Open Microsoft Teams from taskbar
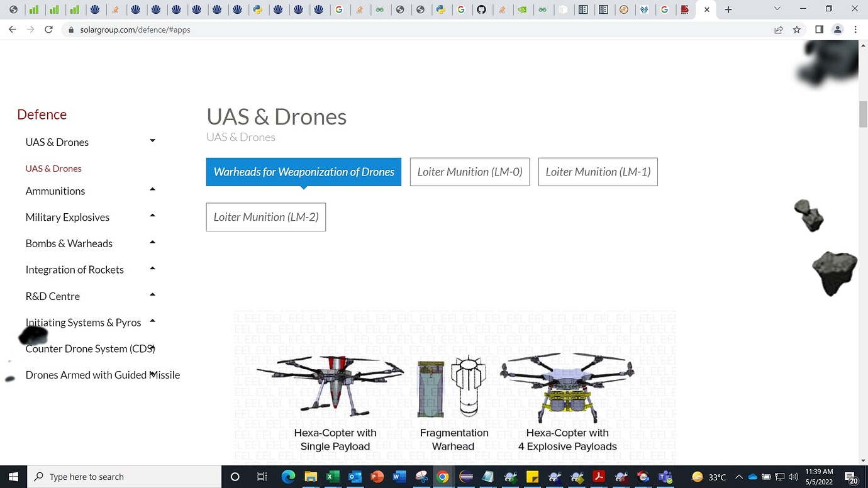868x488 pixels. (665, 477)
